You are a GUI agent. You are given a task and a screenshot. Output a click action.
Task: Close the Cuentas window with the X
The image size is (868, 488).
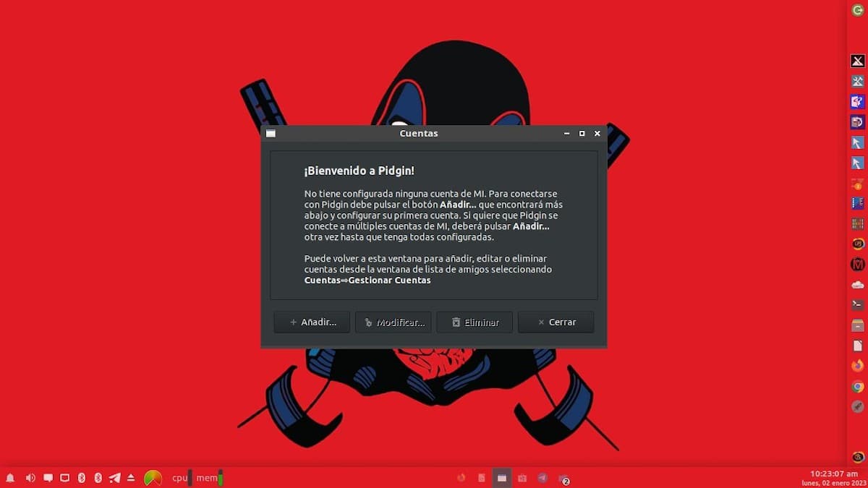click(597, 134)
